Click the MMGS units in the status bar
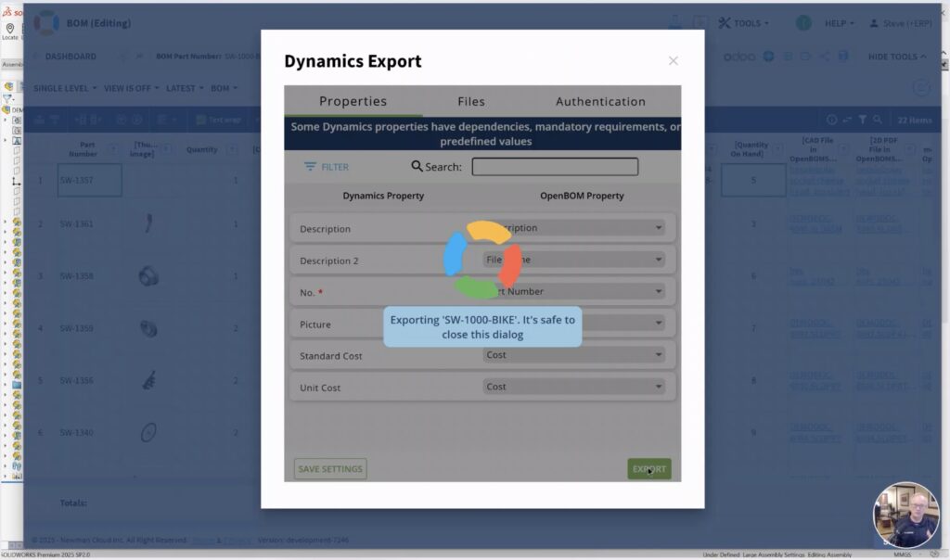Image resolution: width=950 pixels, height=560 pixels. tap(902, 554)
